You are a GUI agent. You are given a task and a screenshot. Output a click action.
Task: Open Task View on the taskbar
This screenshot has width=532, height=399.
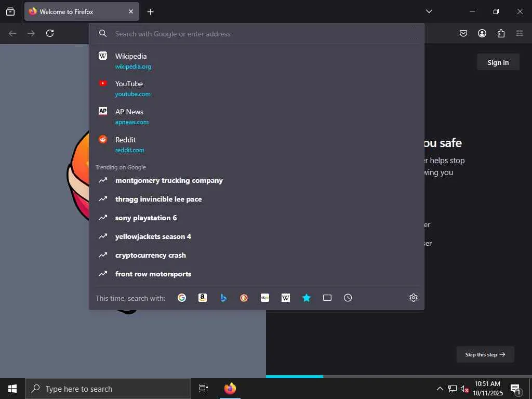(x=204, y=389)
